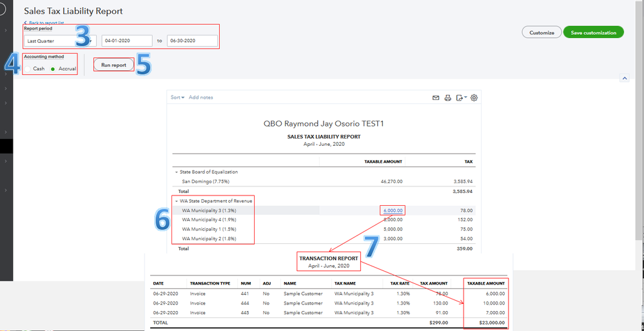This screenshot has height=331, width=644.
Task: Click the email report envelope icon
Action: pos(436,98)
